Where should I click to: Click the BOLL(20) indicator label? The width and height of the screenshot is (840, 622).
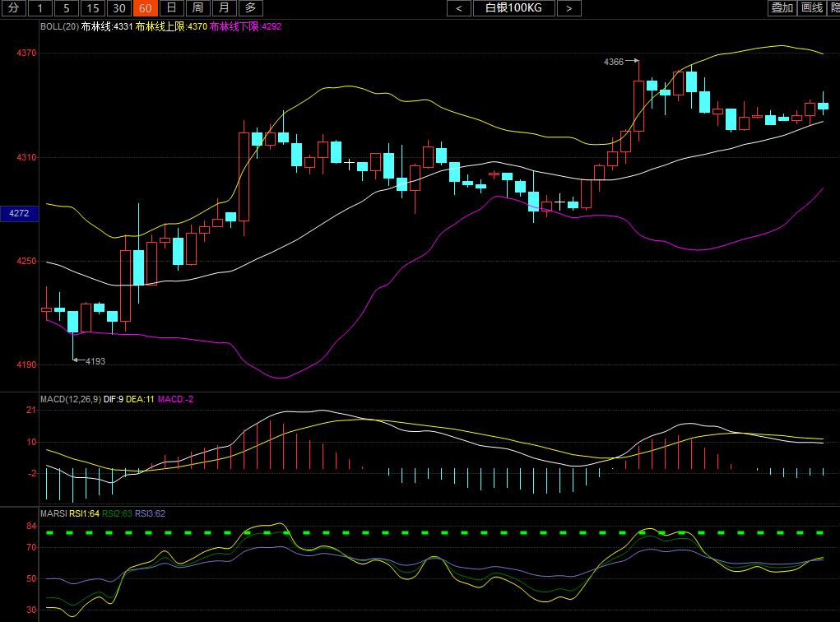[59, 26]
